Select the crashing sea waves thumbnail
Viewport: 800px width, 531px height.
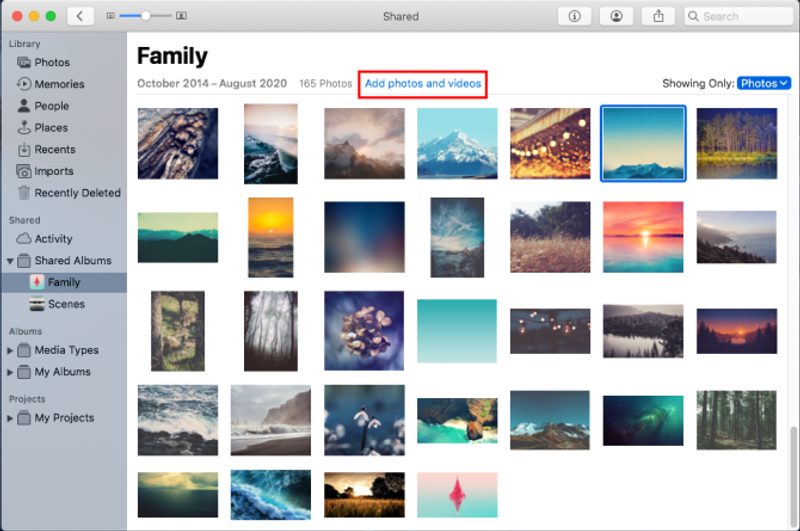pyautogui.click(x=178, y=420)
